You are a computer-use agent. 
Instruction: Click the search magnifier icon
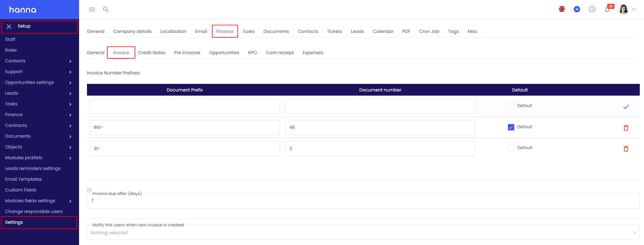(106, 9)
